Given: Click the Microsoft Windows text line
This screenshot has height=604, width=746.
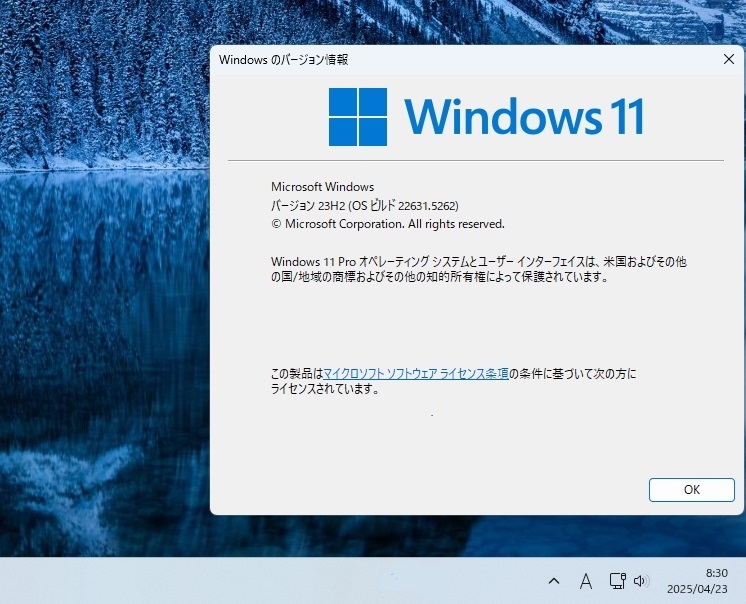Looking at the screenshot, I should (323, 186).
